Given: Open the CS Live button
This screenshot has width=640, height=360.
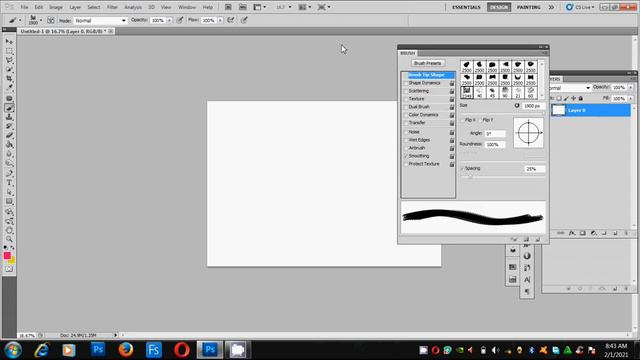Looking at the screenshot, I should pyautogui.click(x=580, y=7).
